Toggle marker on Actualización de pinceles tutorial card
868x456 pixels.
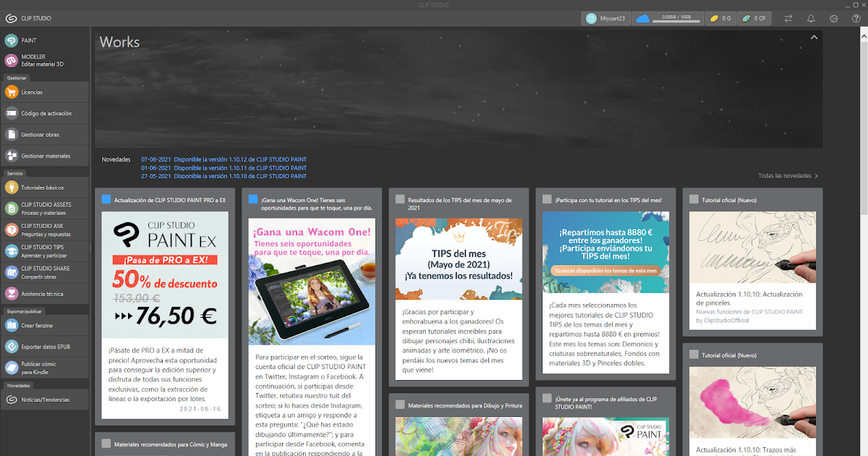click(x=694, y=199)
